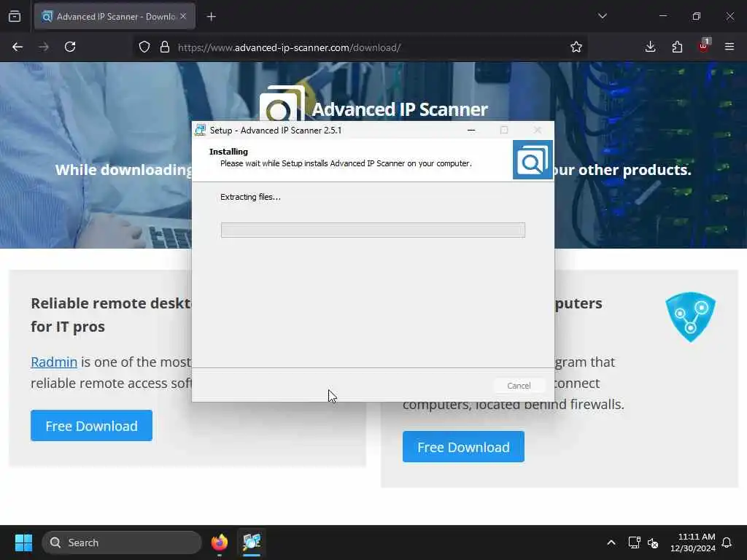Open Firefox application menu
Image resolution: width=747 pixels, height=560 pixels.
point(729,47)
